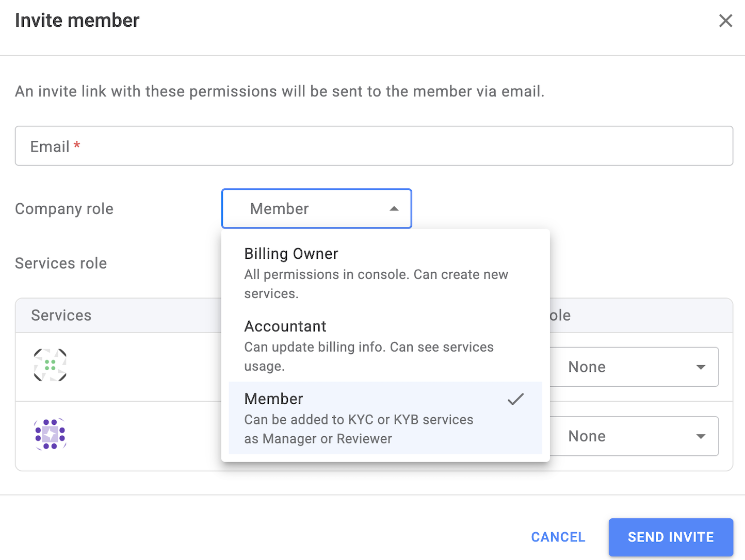Viewport: 745px width, 560px height.
Task: Click the Services column header
Action: click(x=61, y=316)
